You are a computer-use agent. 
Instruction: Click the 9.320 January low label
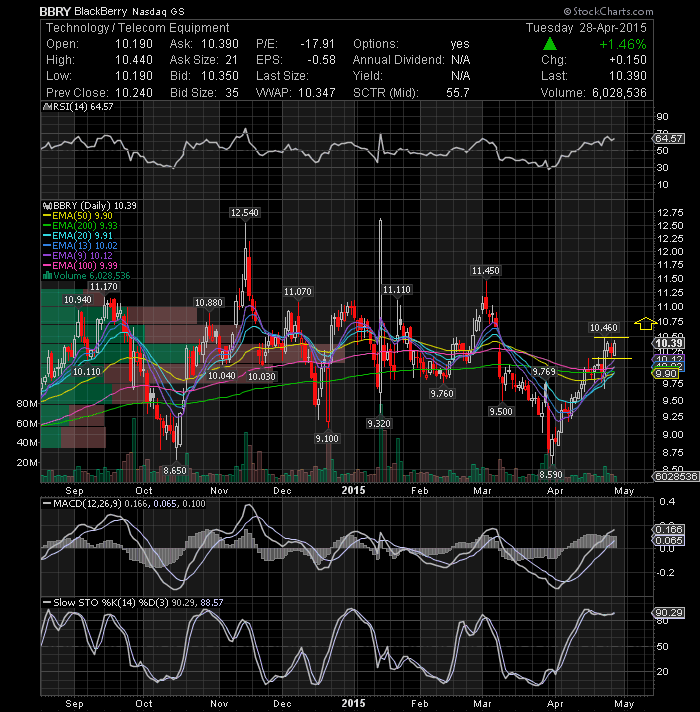coord(379,423)
